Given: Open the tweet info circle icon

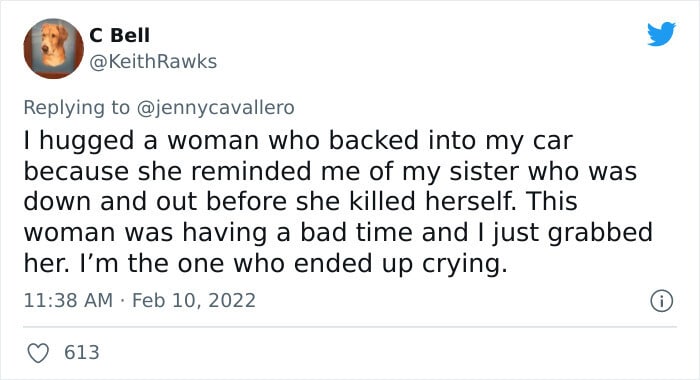Looking at the screenshot, I should [661, 301].
